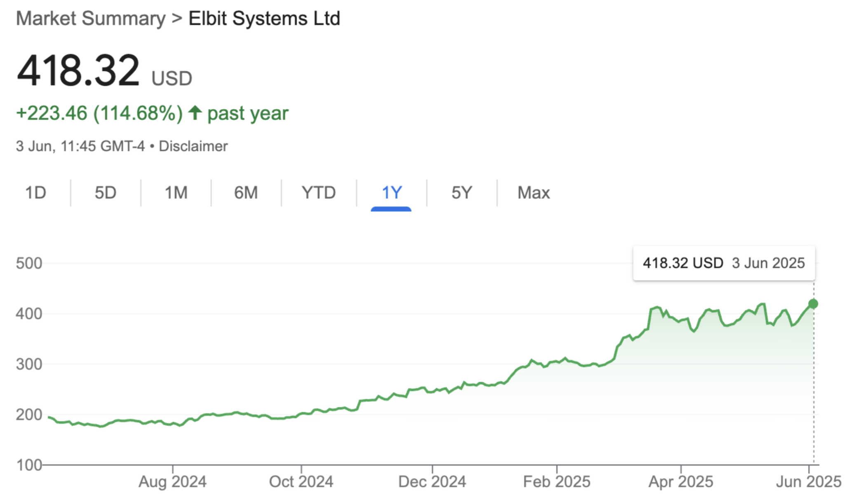Click the large 418.32 price figure

[78, 71]
